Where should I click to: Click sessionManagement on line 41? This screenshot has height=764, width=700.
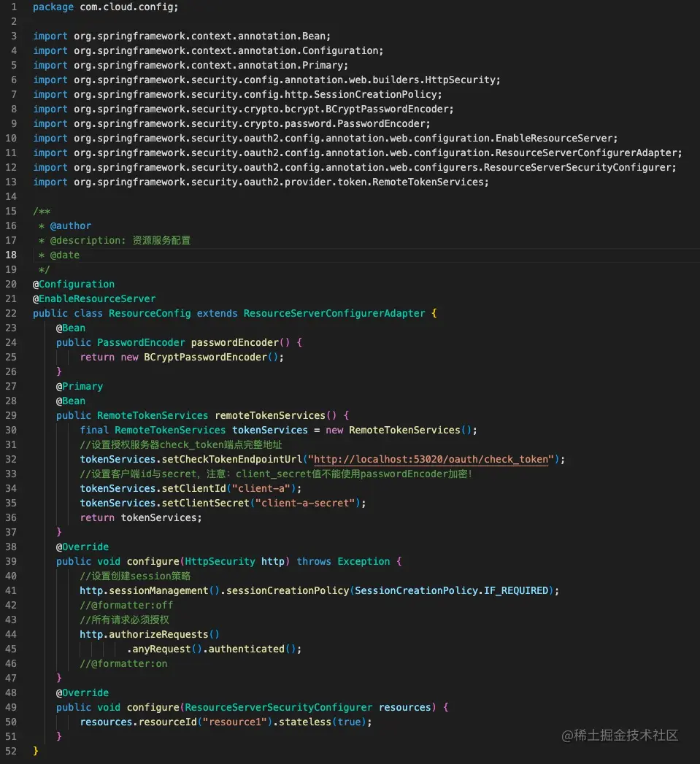(x=158, y=591)
